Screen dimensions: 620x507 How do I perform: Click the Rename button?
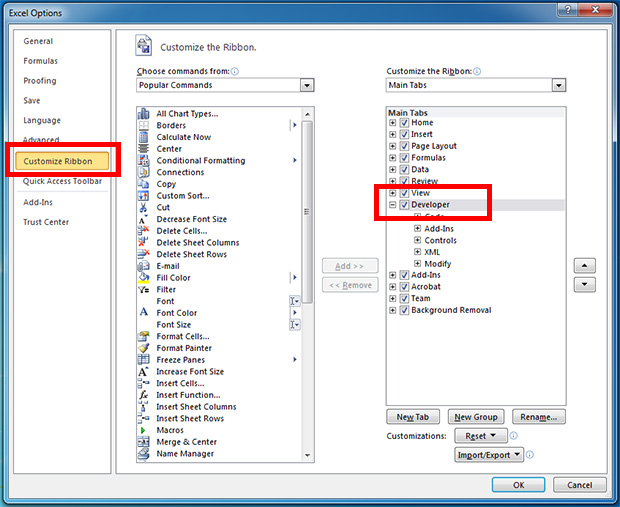click(x=539, y=417)
